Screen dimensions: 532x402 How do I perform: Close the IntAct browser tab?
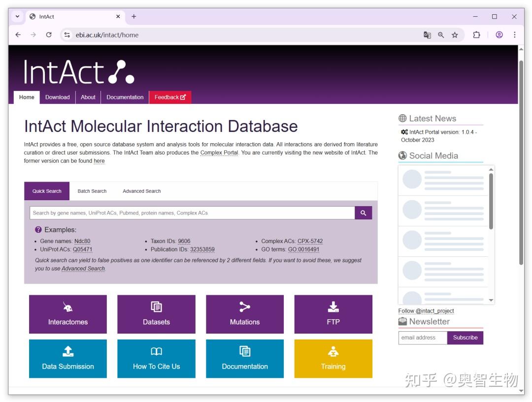118,16
